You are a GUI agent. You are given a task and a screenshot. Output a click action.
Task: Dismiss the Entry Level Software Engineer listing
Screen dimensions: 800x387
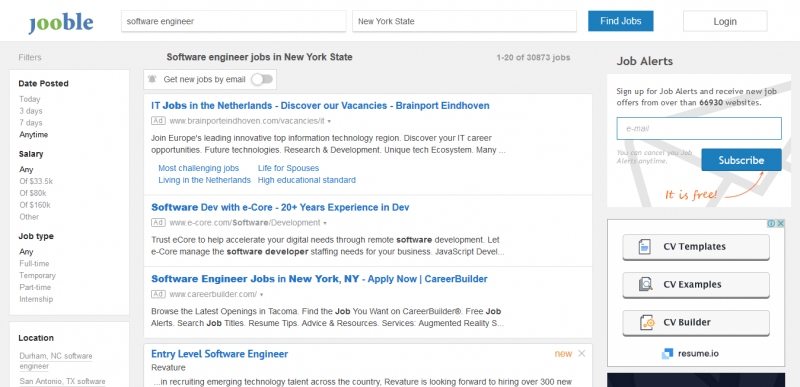tap(582, 353)
